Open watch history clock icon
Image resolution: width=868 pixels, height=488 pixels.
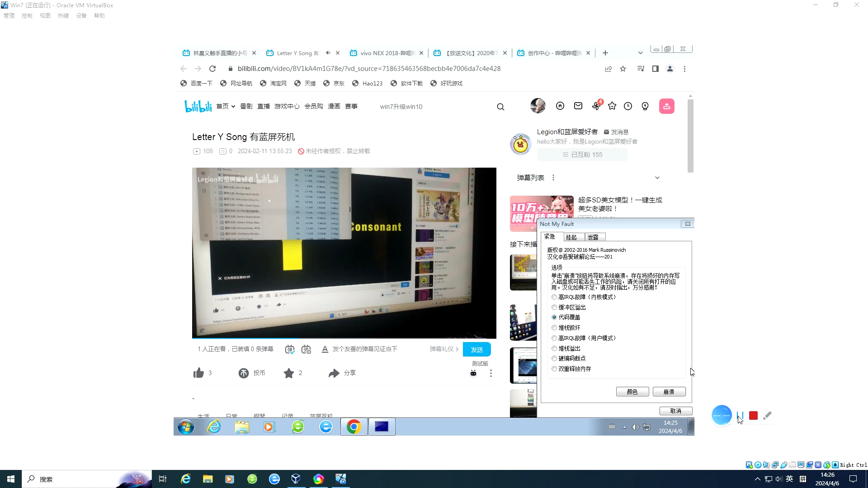(628, 106)
